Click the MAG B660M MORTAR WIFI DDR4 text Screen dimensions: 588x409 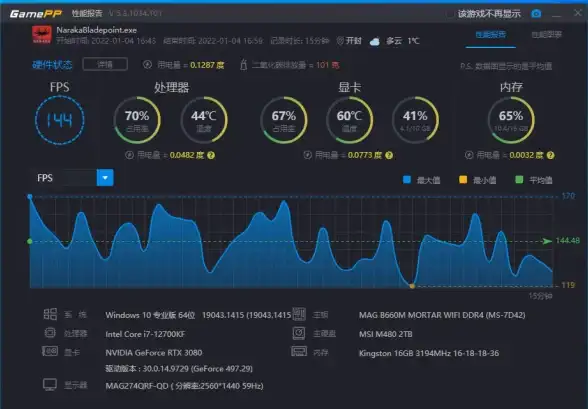coord(442,315)
